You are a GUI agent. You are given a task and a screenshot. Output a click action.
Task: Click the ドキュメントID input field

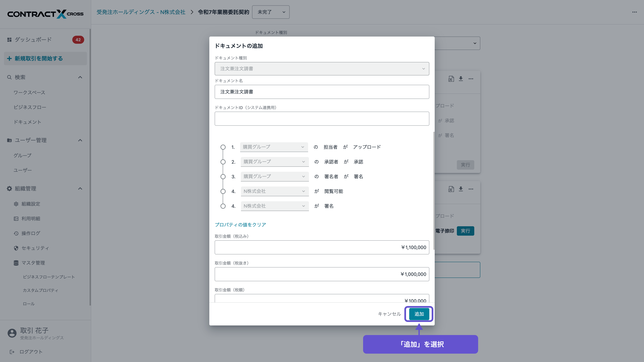coord(322,119)
